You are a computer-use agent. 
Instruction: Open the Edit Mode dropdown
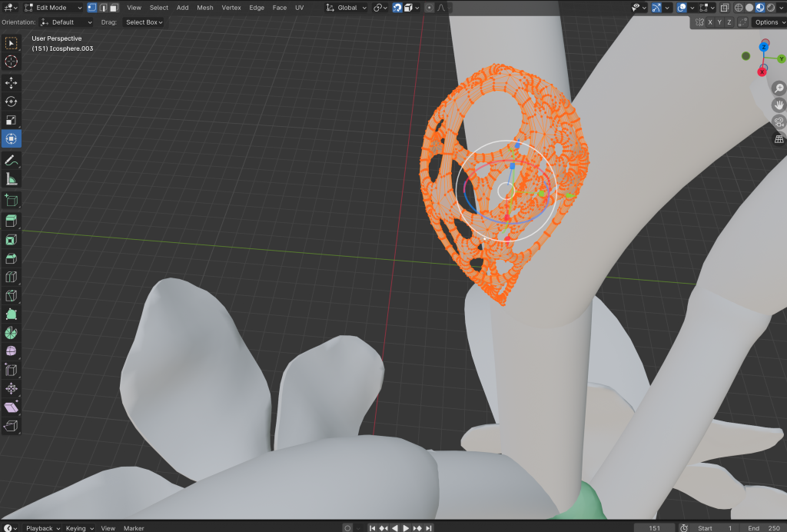point(53,8)
